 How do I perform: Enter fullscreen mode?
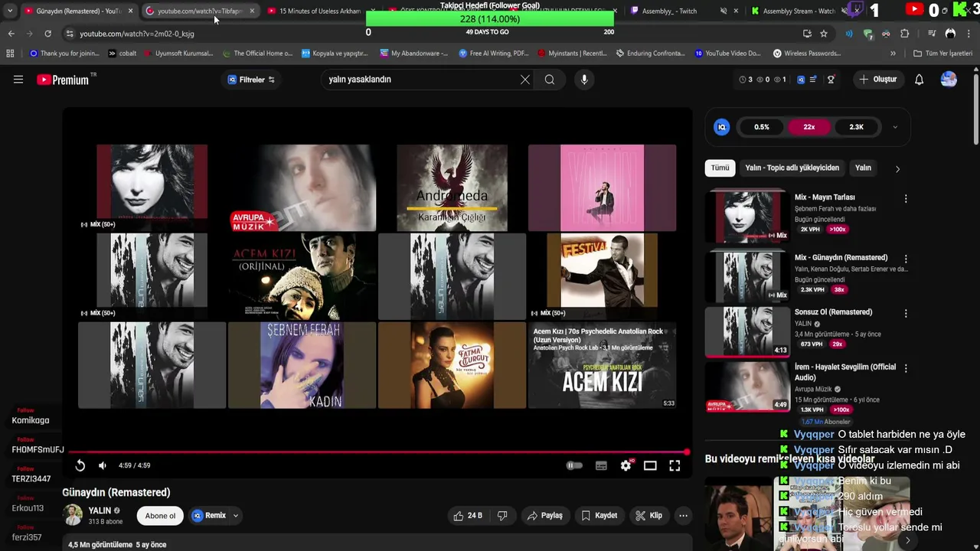click(x=675, y=465)
